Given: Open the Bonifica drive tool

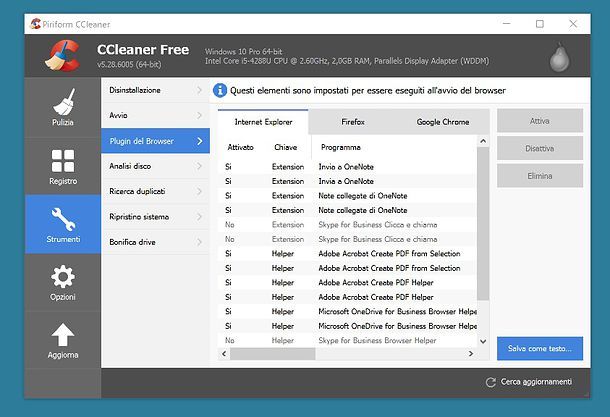Looking at the screenshot, I should pos(155,241).
